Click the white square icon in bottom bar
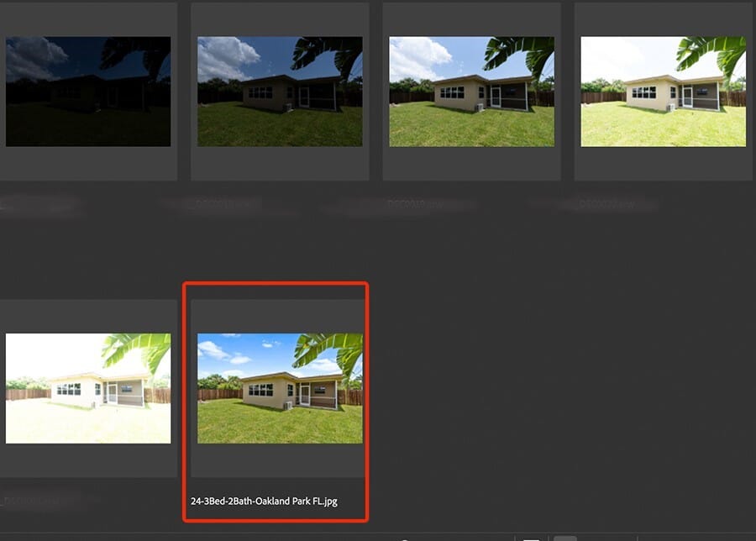 [x=531, y=538]
